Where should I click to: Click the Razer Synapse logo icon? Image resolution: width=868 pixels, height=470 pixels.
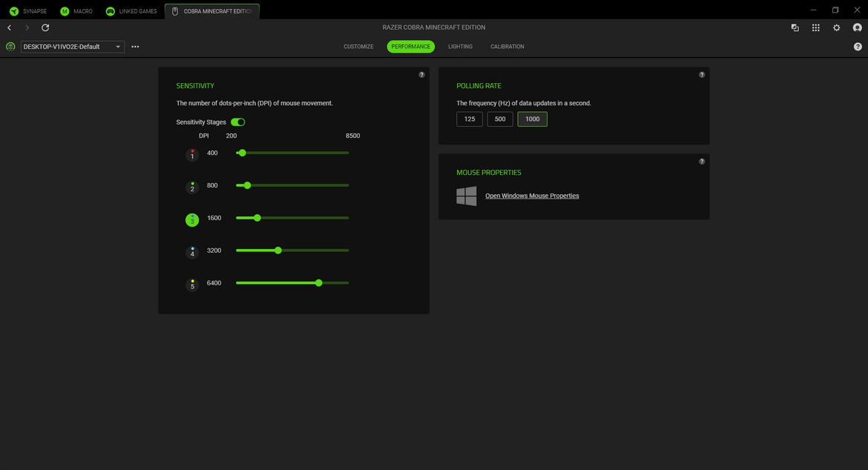pyautogui.click(x=14, y=11)
